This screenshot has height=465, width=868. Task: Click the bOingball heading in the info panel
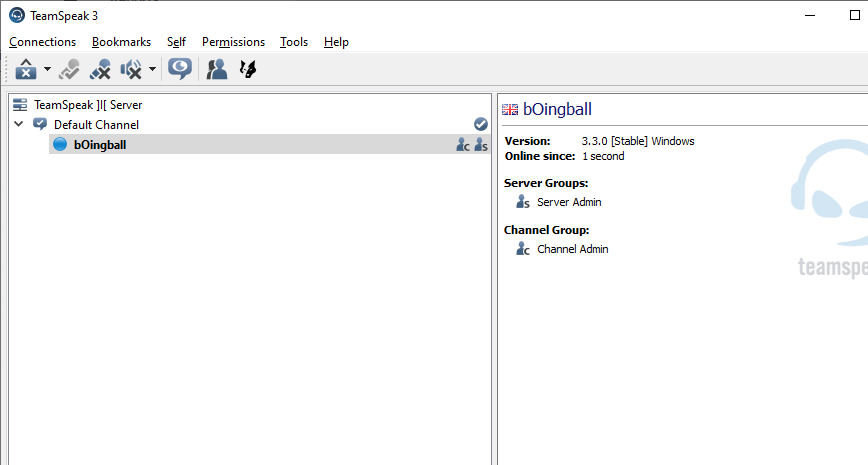point(557,109)
